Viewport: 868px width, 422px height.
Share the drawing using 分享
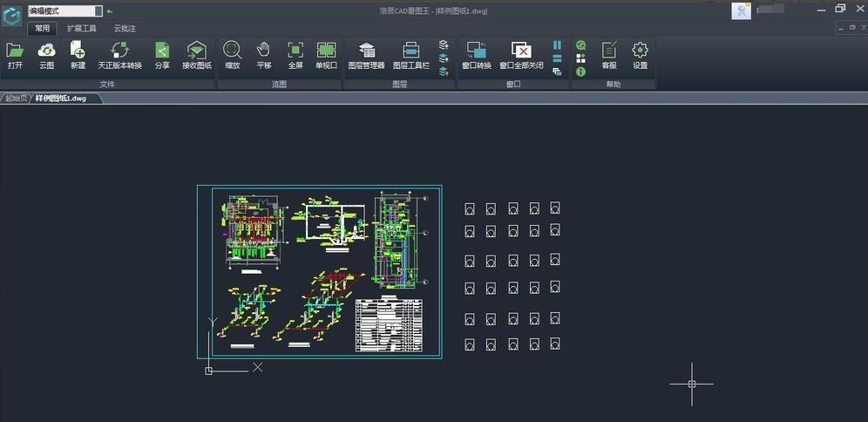[162, 54]
